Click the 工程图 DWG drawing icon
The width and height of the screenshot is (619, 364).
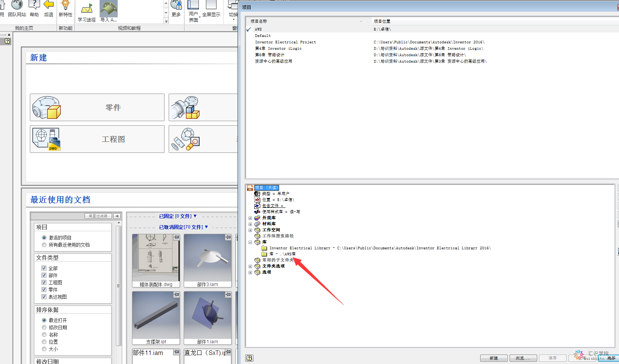click(46, 139)
